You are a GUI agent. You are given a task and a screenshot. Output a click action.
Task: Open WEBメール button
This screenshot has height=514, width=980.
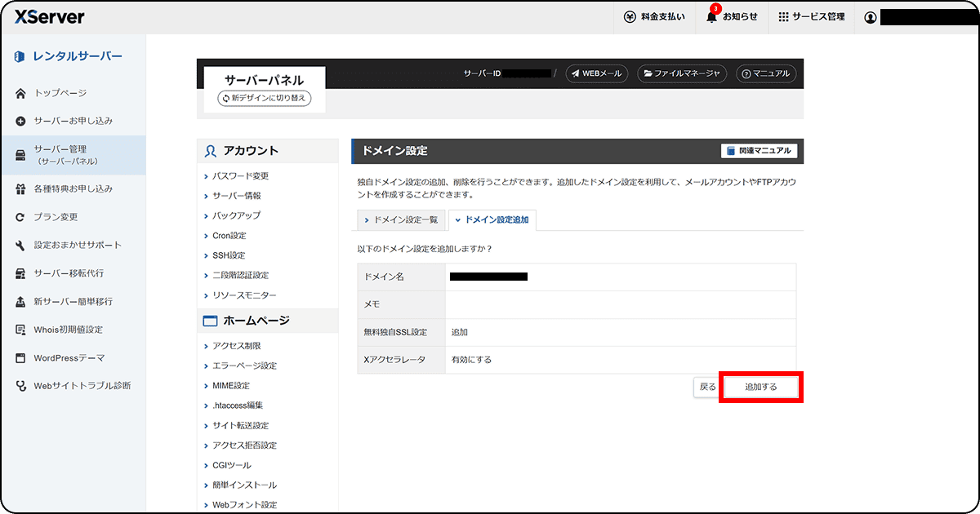pyautogui.click(x=597, y=73)
